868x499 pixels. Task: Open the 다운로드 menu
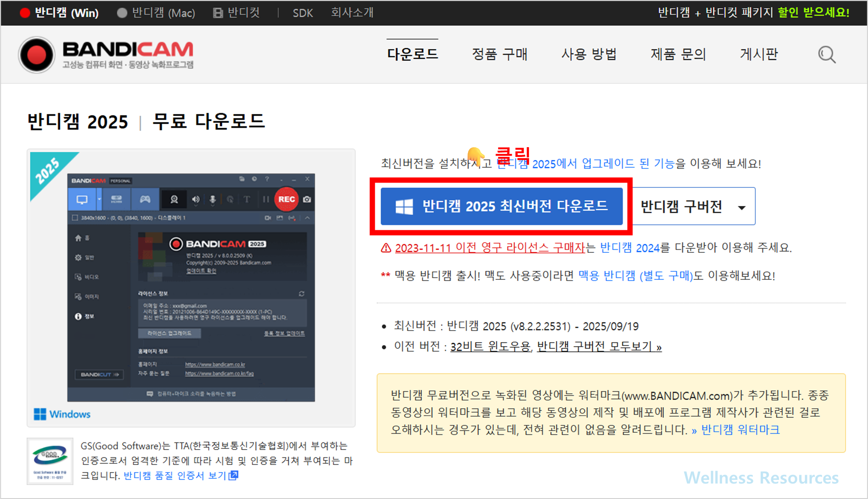tap(412, 54)
